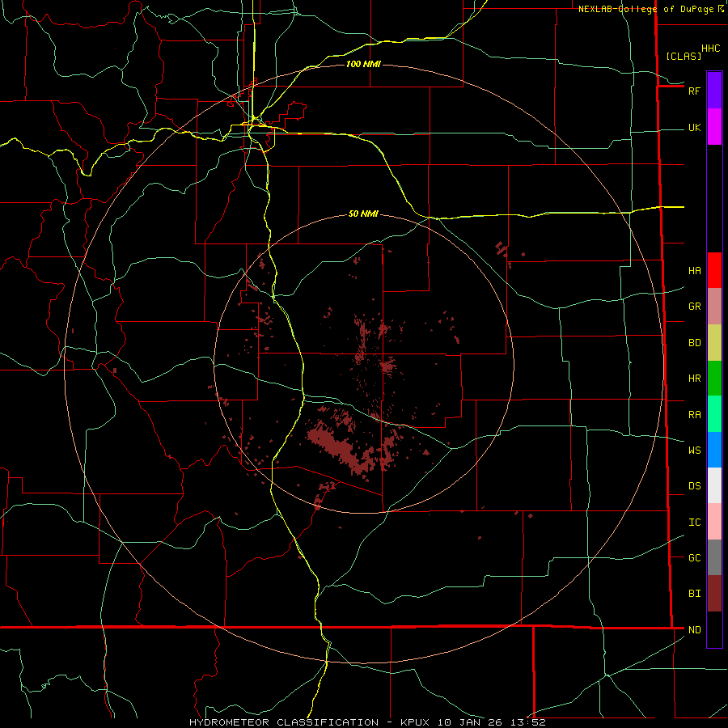This screenshot has width=728, height=728.
Task: Click the RF purple legend swatch
Action: pos(714,91)
